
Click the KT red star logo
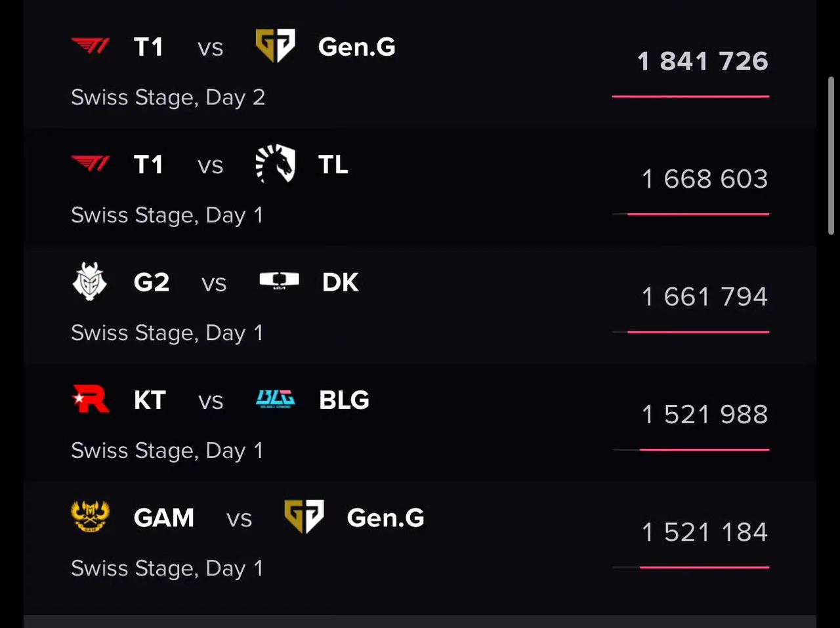[x=91, y=399]
